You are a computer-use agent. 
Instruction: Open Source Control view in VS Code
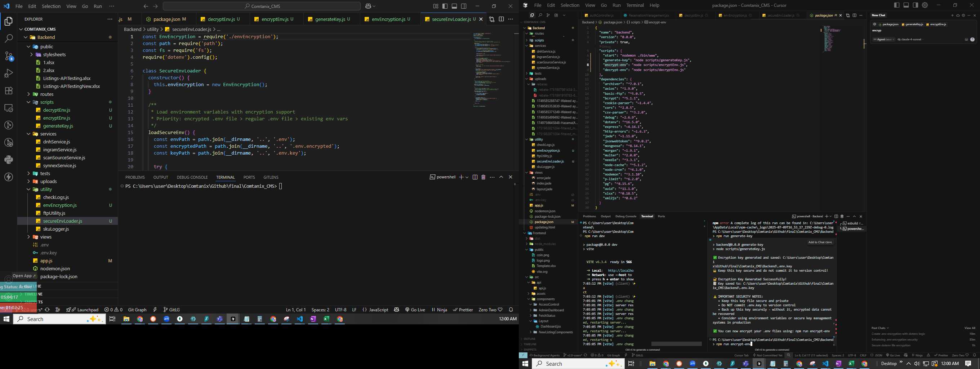[x=8, y=56]
